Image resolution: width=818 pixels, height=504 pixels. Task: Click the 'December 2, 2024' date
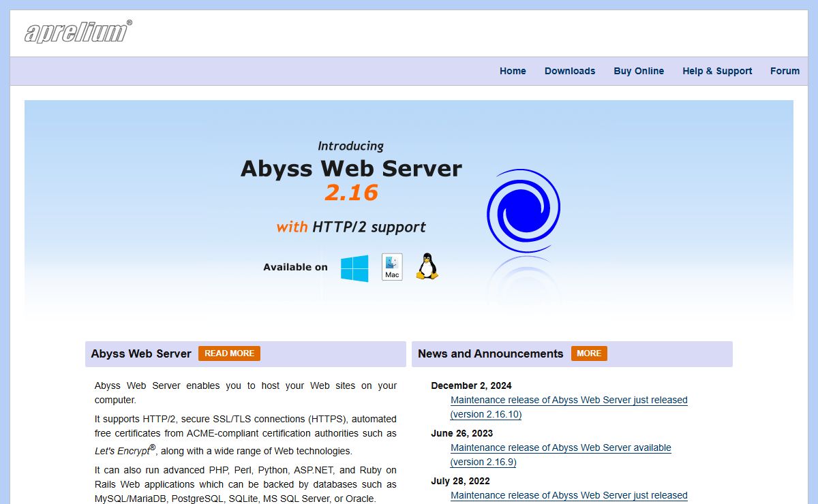click(x=471, y=385)
